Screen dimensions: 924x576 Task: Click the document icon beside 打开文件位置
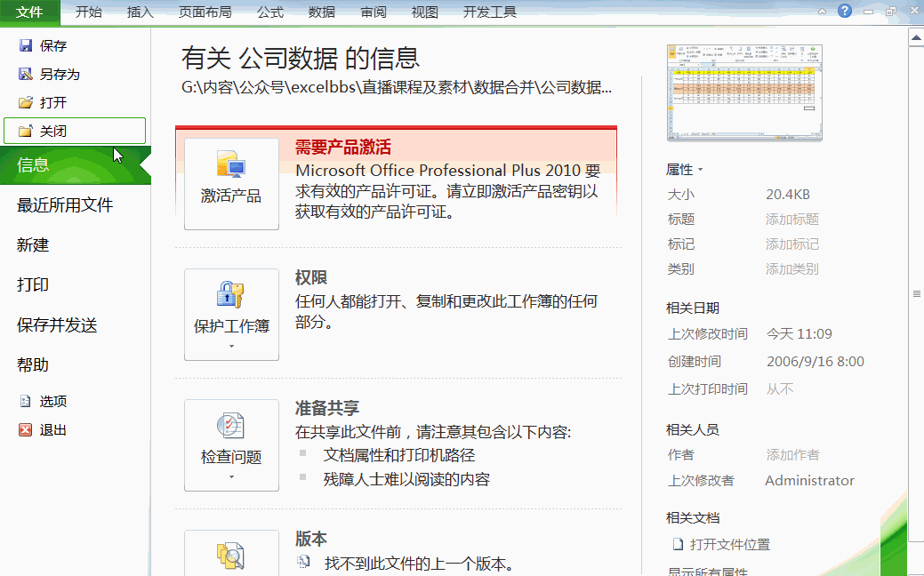coord(679,544)
